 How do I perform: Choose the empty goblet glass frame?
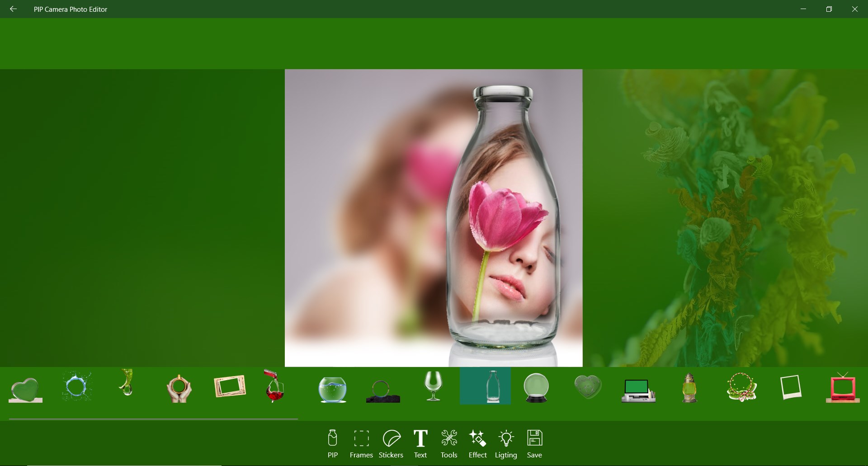pos(433,386)
